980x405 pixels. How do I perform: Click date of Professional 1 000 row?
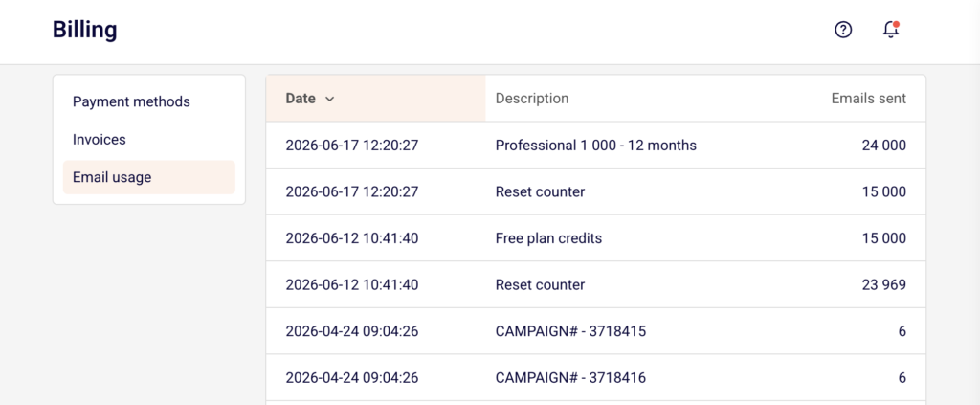tap(352, 145)
